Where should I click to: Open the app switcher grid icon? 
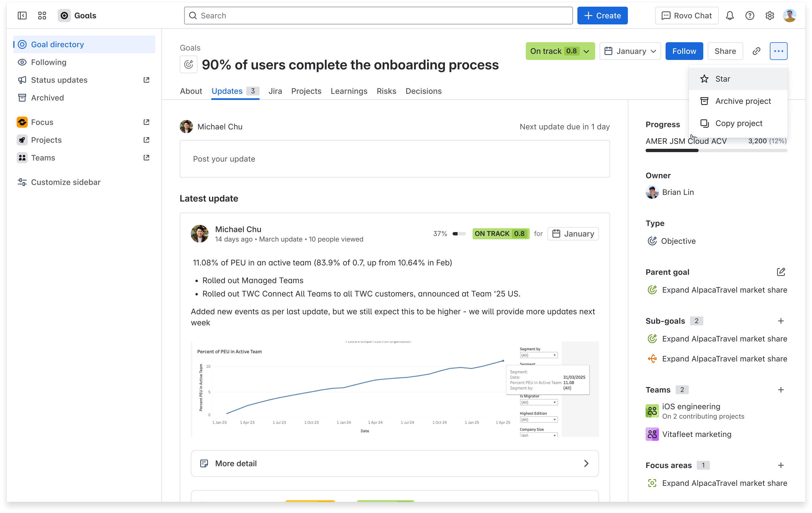click(x=42, y=16)
